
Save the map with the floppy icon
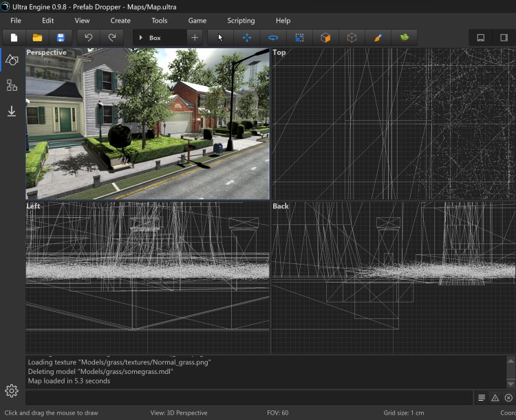pyautogui.click(x=61, y=38)
